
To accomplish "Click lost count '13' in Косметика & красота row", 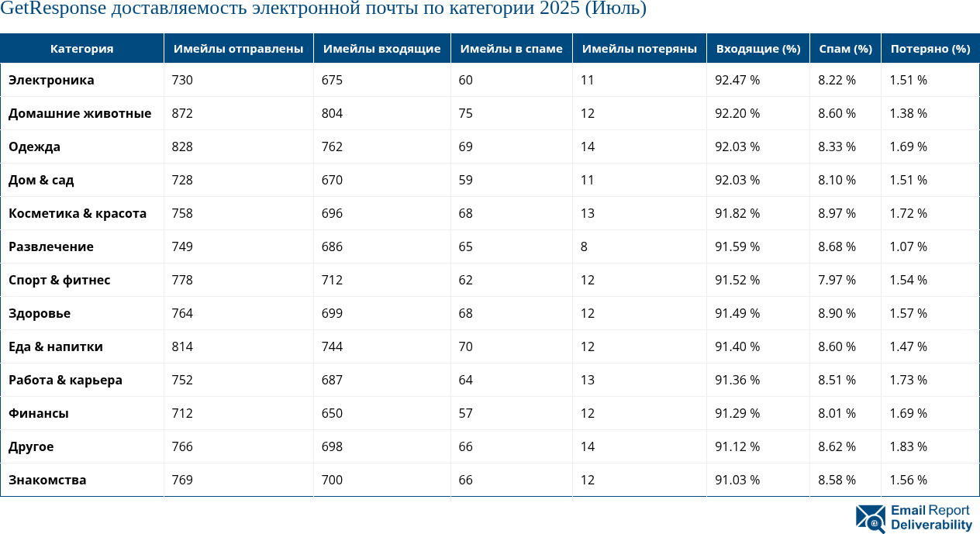I will (x=588, y=213).
